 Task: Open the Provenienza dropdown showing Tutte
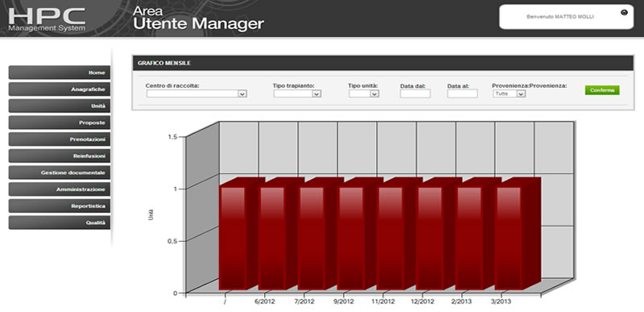pyautogui.click(x=509, y=94)
